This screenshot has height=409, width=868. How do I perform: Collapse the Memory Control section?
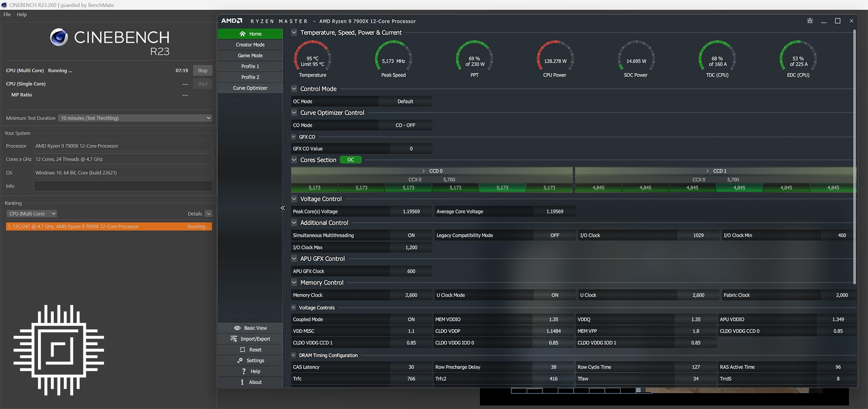coord(294,282)
